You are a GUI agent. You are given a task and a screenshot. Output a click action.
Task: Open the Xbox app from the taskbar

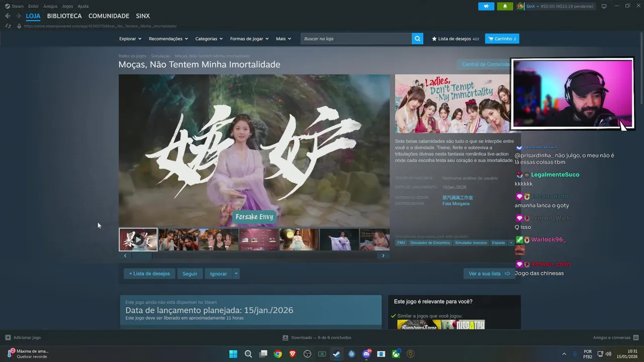[396, 354]
